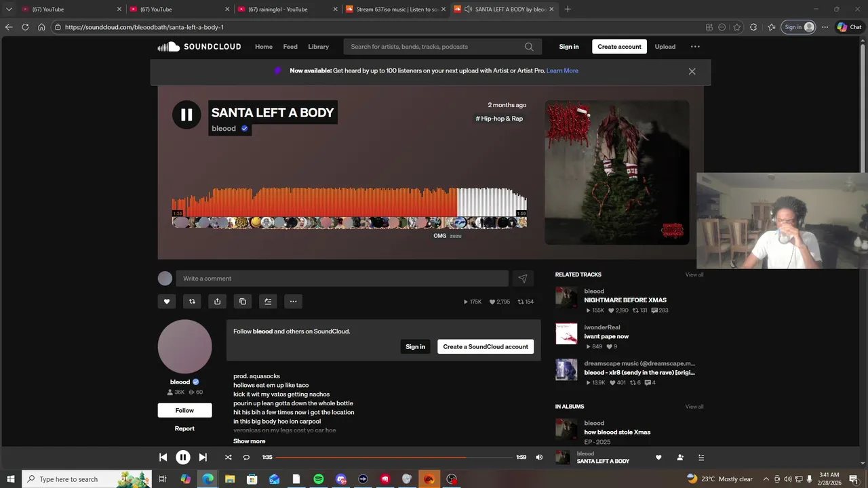Viewport: 868px width, 488px height.
Task: Open the header three-dots more menu
Action: point(695,47)
